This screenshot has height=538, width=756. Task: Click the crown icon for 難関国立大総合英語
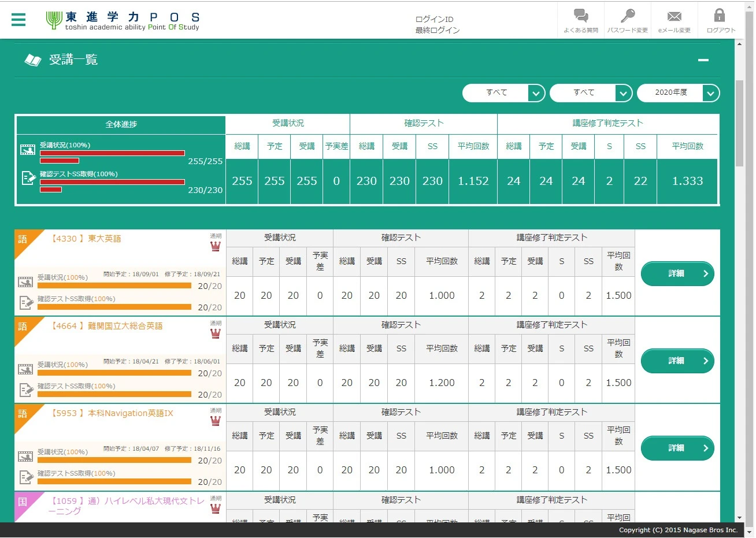[x=216, y=334]
